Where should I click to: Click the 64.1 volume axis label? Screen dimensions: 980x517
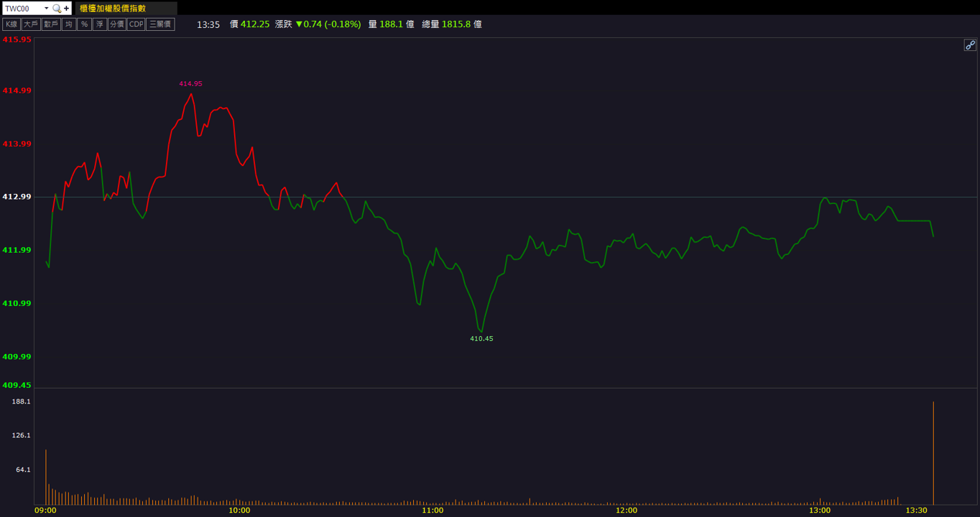tap(24, 470)
